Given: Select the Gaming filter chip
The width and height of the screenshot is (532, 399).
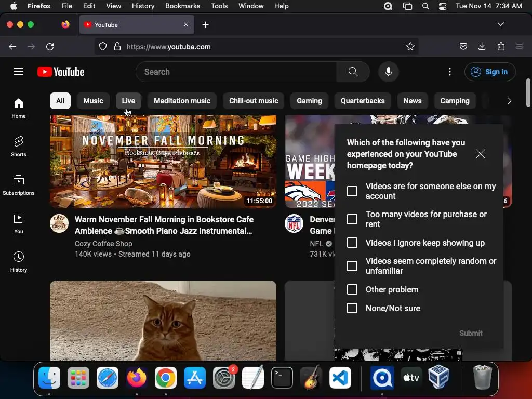Looking at the screenshot, I should (310, 101).
